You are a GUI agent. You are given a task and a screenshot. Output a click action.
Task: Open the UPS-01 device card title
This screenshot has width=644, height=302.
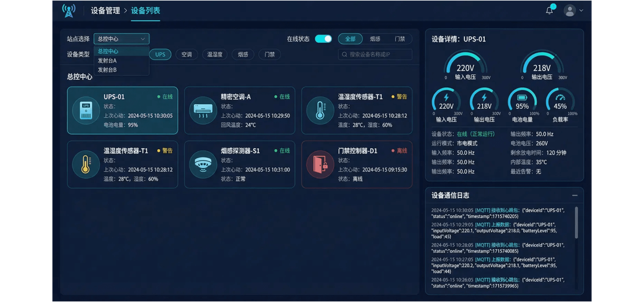tap(114, 97)
